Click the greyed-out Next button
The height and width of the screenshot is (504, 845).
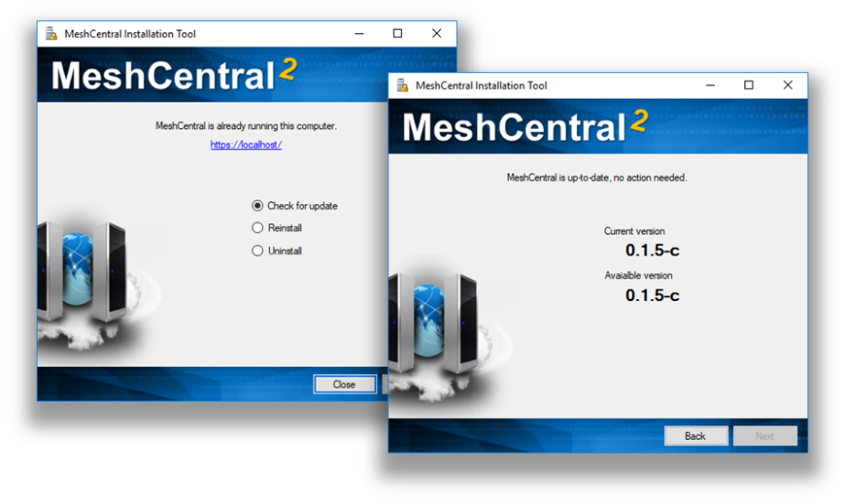tap(764, 435)
